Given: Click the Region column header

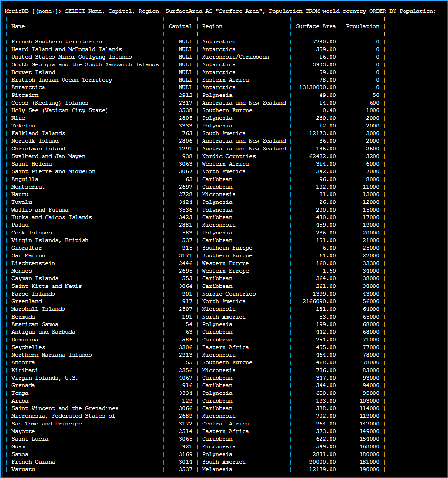Looking at the screenshot, I should 211,26.
